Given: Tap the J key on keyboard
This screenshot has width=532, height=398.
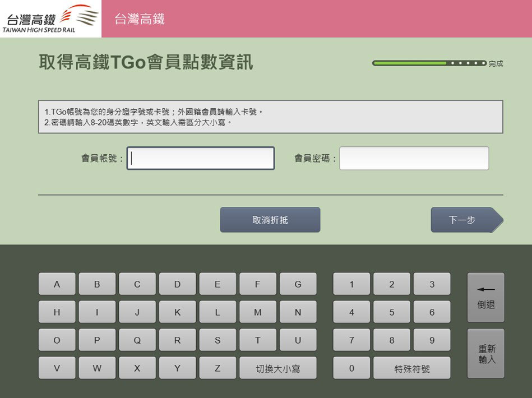Looking at the screenshot, I should pos(137,312).
